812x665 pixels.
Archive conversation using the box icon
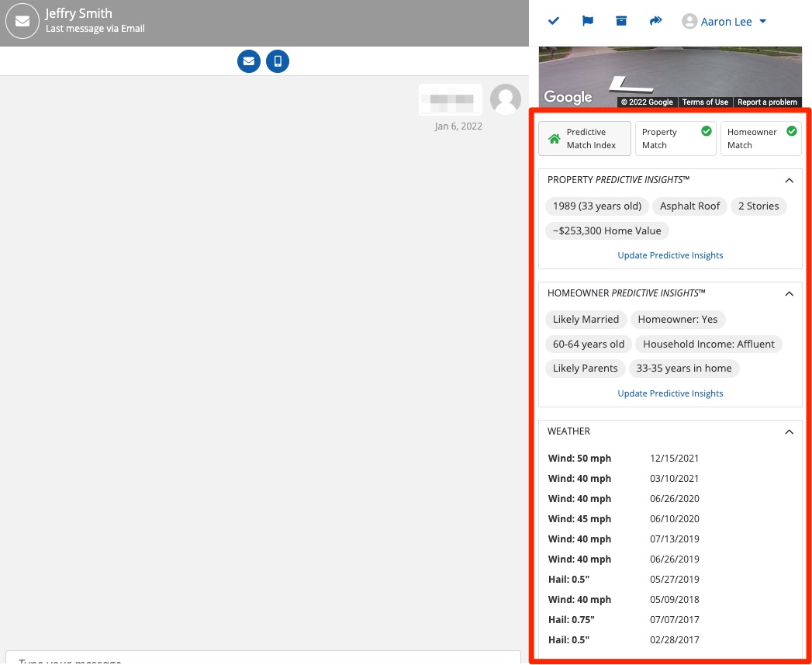pyautogui.click(x=621, y=21)
